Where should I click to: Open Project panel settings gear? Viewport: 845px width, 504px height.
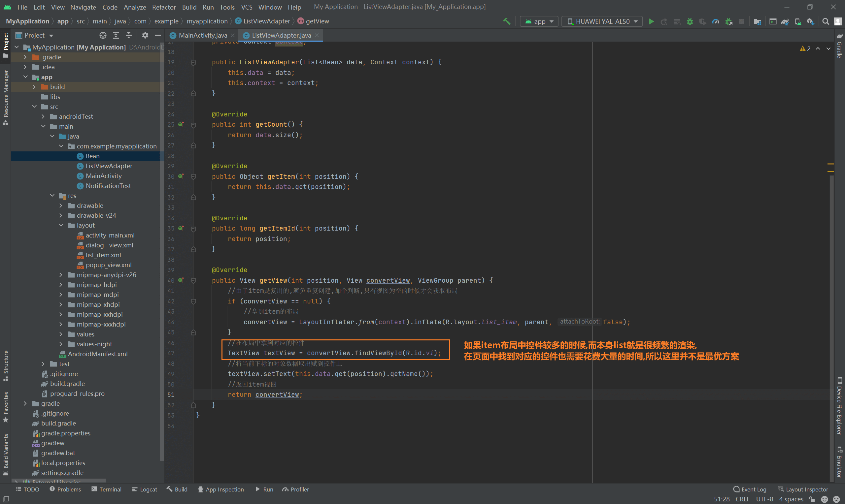point(145,35)
